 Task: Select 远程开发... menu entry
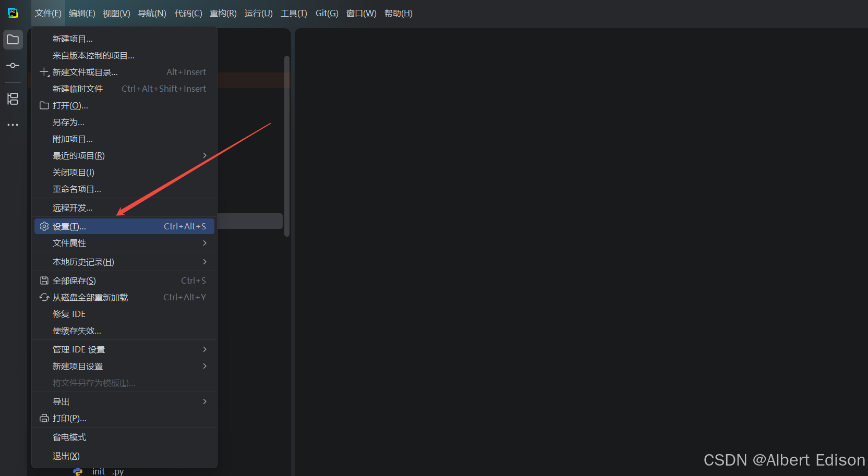(x=124, y=208)
